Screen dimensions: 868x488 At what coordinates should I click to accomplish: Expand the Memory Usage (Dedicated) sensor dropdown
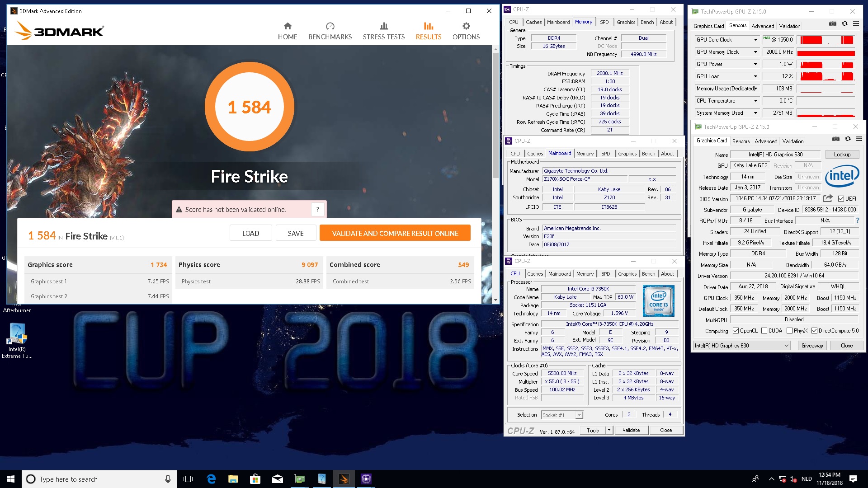[x=755, y=89]
